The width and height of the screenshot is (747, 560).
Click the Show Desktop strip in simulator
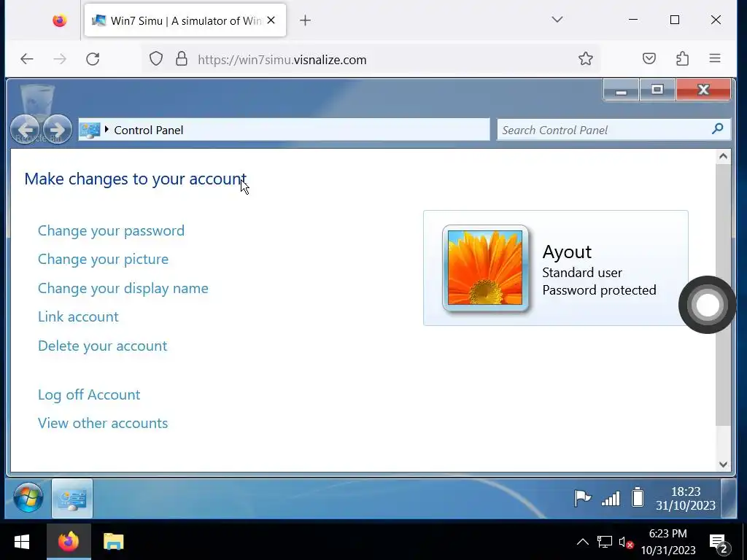pyautogui.click(x=729, y=498)
